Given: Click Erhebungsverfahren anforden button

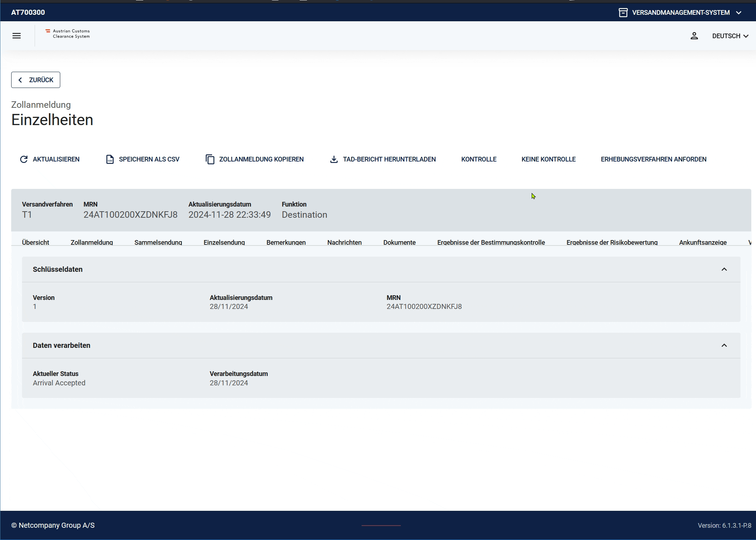Looking at the screenshot, I should [653, 159].
